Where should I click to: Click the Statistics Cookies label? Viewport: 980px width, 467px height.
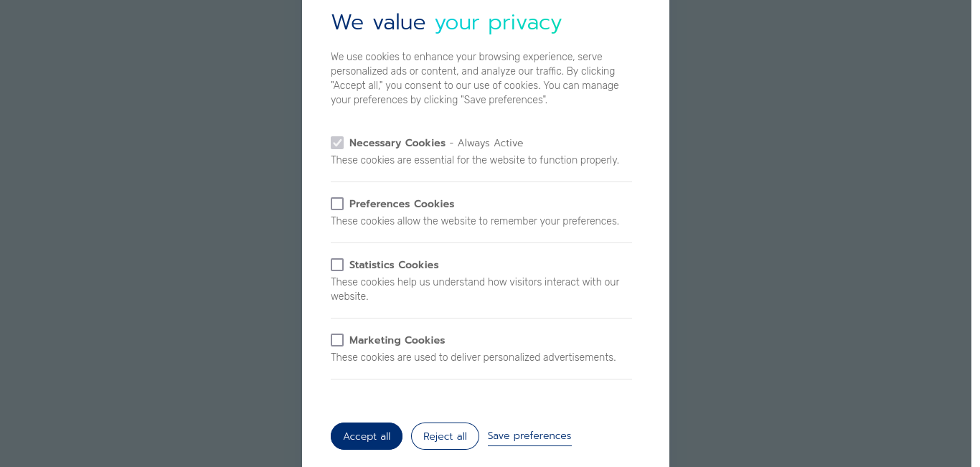pyautogui.click(x=394, y=265)
